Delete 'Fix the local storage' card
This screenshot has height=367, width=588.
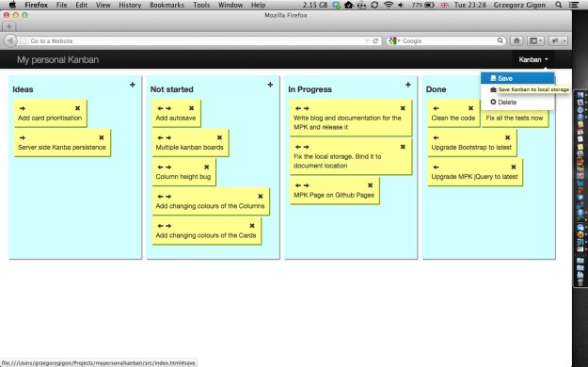pyautogui.click(x=403, y=147)
